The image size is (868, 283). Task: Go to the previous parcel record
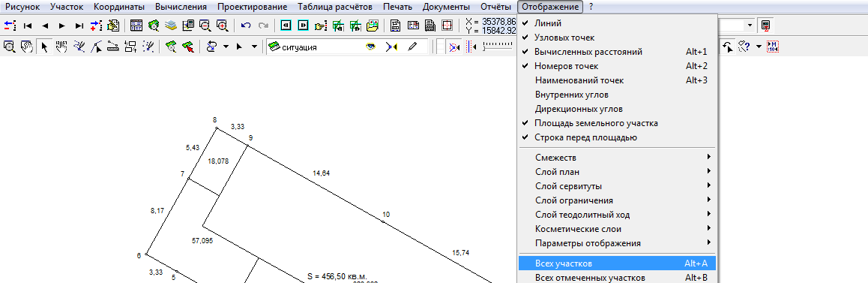(x=46, y=26)
